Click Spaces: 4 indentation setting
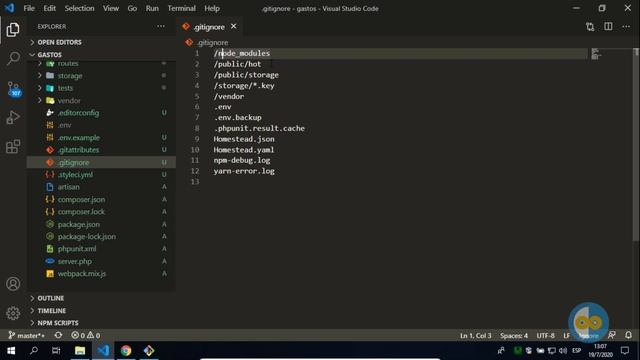640x360 pixels. point(514,336)
